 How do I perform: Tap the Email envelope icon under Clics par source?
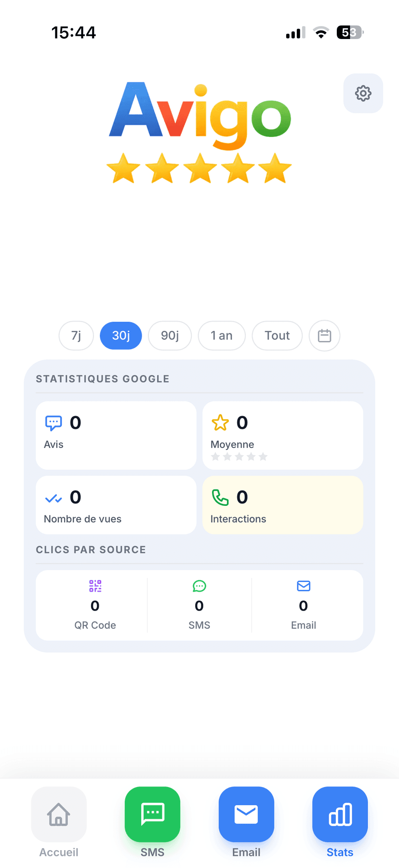click(303, 586)
